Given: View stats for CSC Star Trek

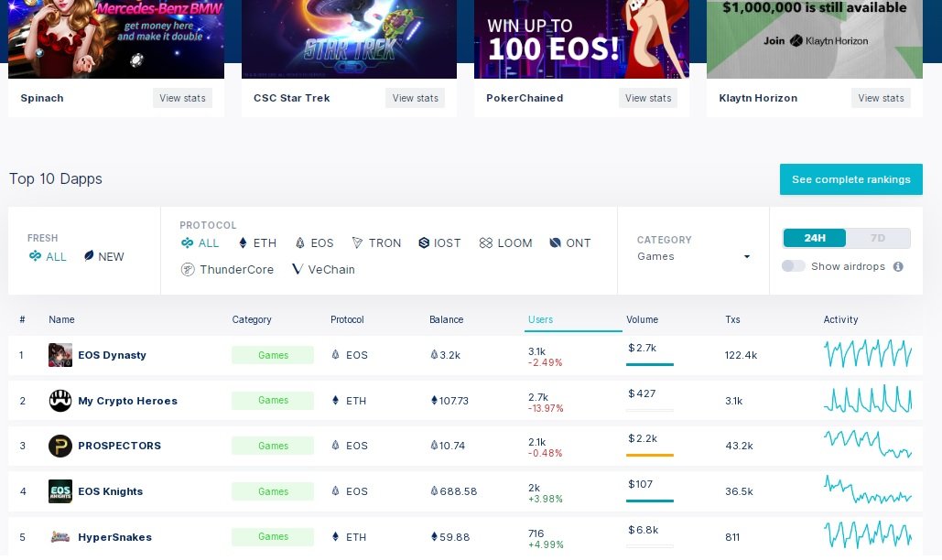Looking at the screenshot, I should click(x=415, y=98).
